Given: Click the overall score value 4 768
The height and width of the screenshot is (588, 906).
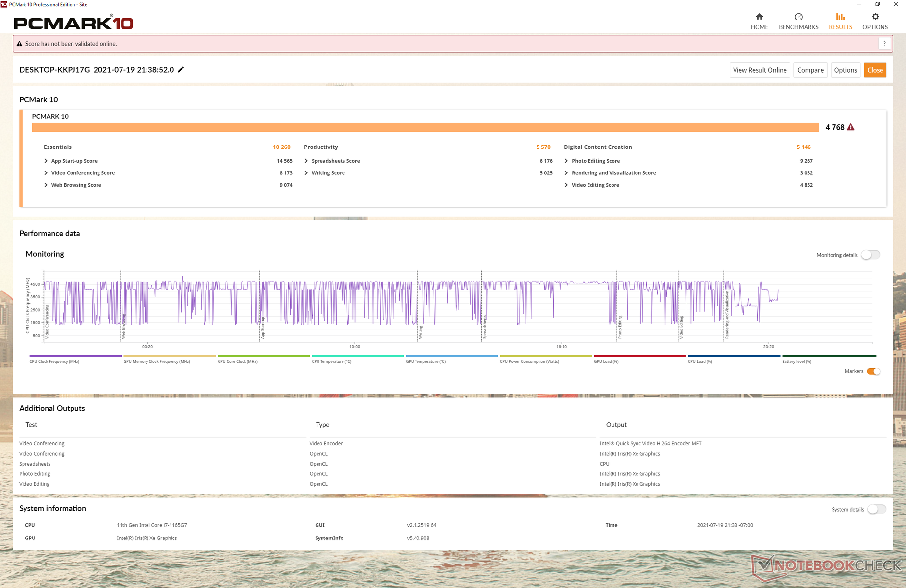Looking at the screenshot, I should [835, 127].
